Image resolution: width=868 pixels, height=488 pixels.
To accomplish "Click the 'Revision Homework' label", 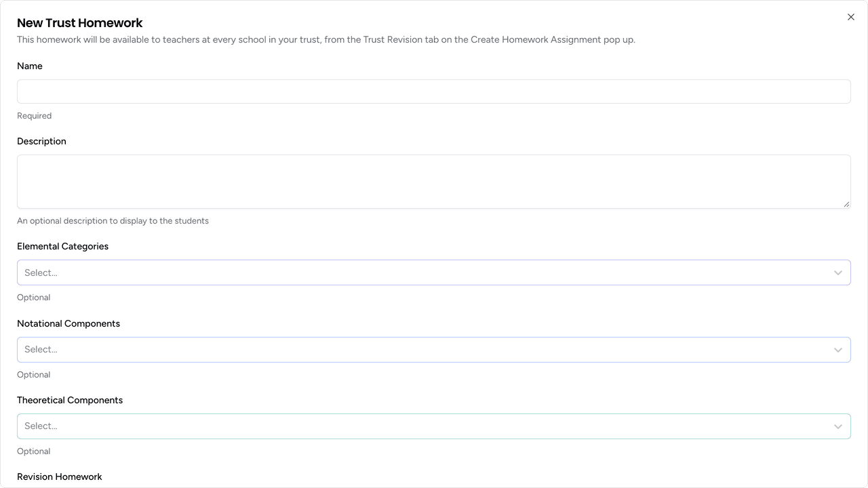I will tap(60, 476).
